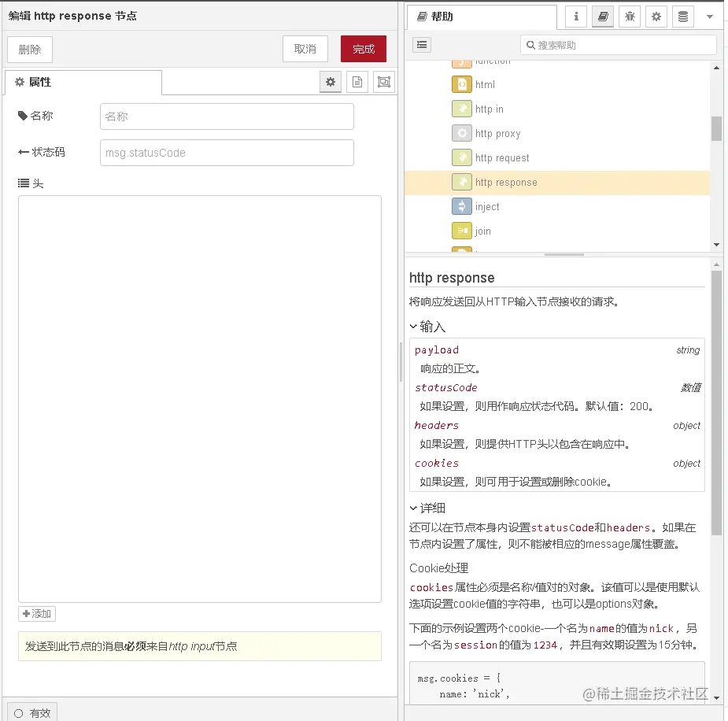Click the join node icon

click(462, 231)
